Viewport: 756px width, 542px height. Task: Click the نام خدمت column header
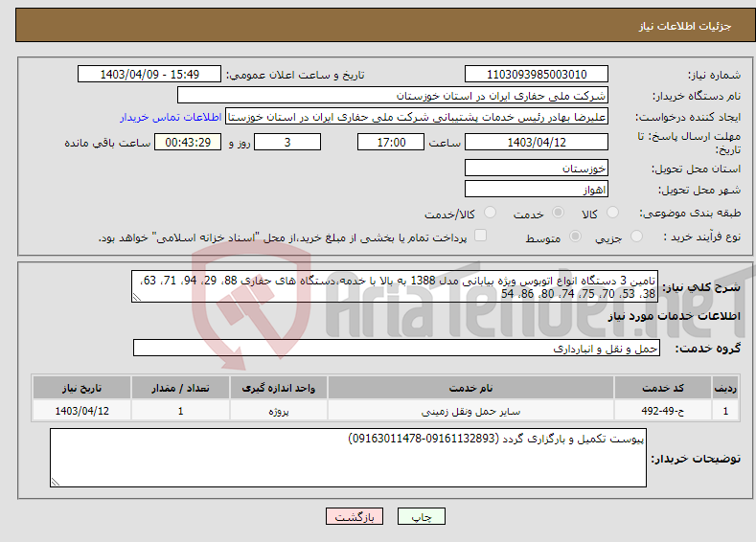pyautogui.click(x=470, y=388)
